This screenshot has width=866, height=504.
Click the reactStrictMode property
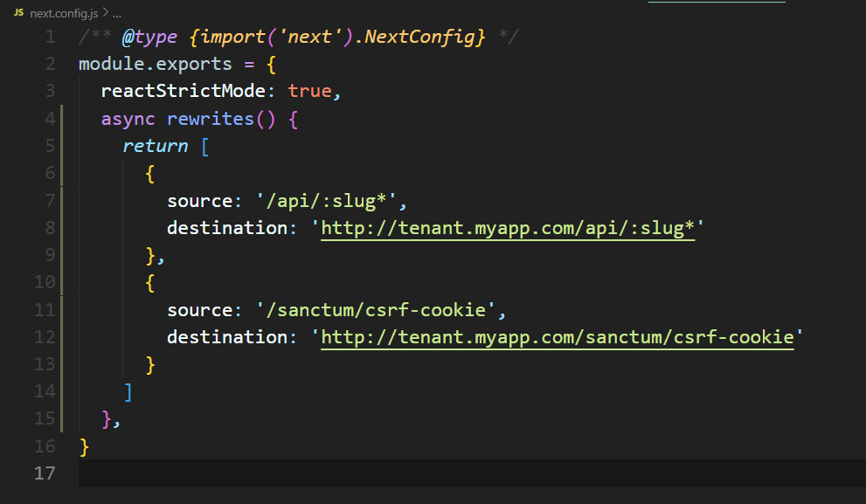pos(184,91)
